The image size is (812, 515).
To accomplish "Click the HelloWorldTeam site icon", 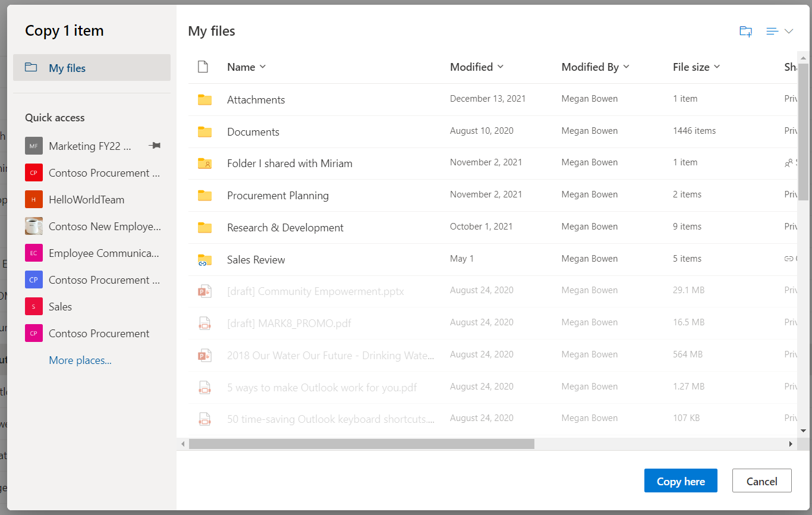I will pyautogui.click(x=34, y=200).
